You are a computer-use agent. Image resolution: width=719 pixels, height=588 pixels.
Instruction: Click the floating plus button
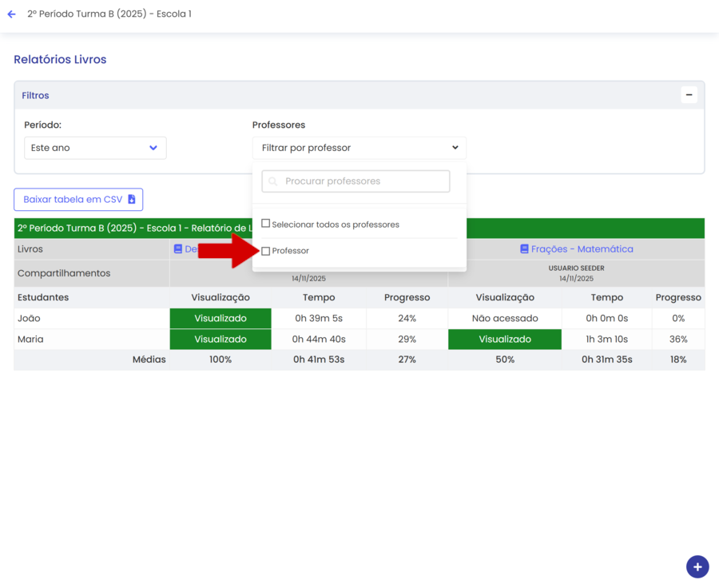(697, 566)
